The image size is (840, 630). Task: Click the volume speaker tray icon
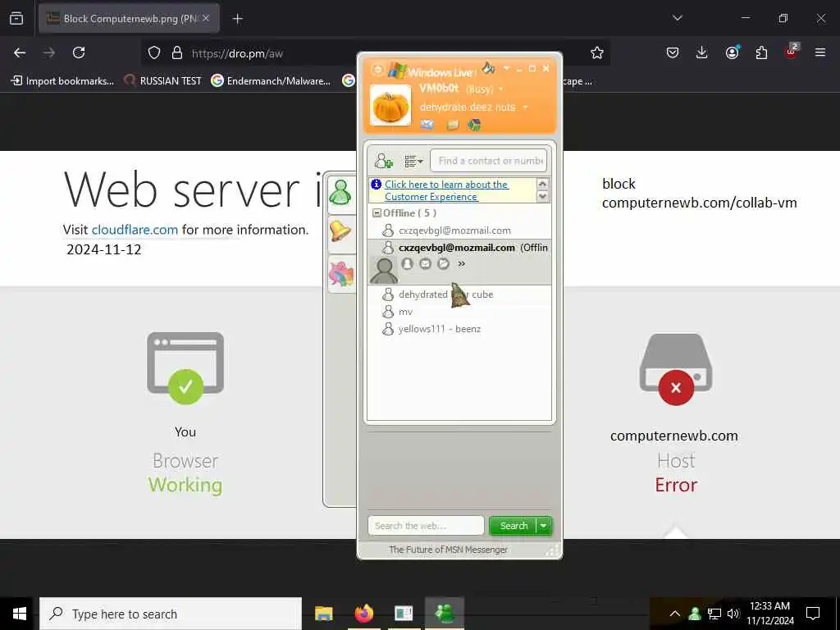tap(733, 614)
